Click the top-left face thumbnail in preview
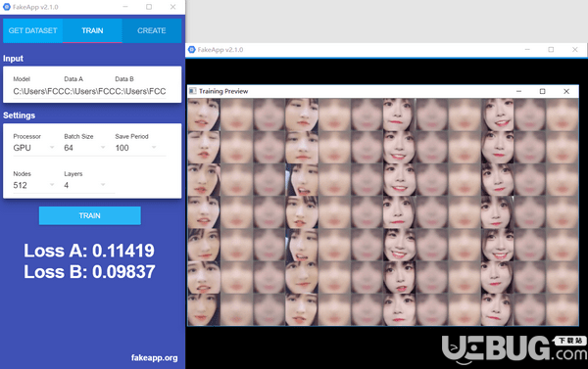This screenshot has width=588, height=369. tap(204, 115)
